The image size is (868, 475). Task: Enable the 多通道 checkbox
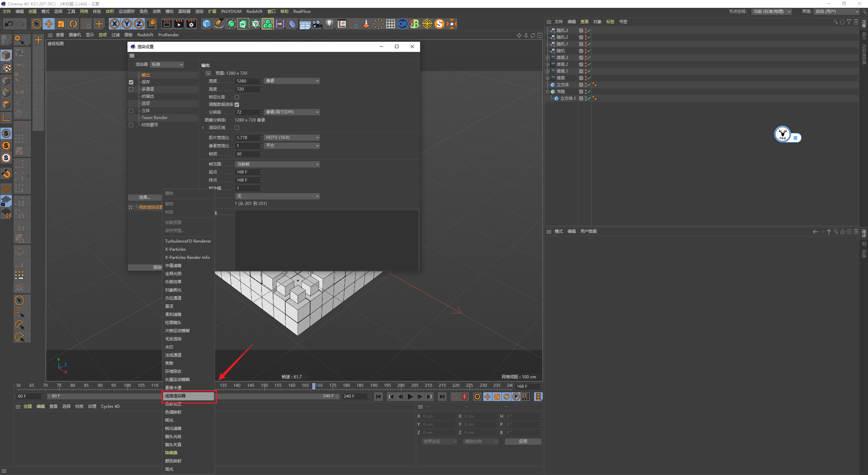131,89
